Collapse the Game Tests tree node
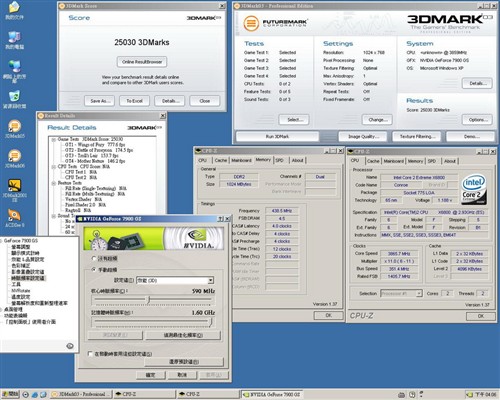 coord(54,139)
